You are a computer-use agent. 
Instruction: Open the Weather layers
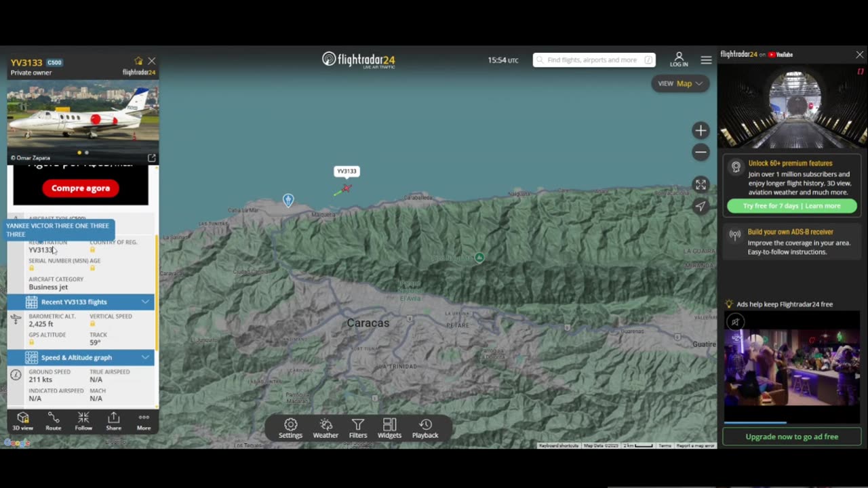[325, 428]
